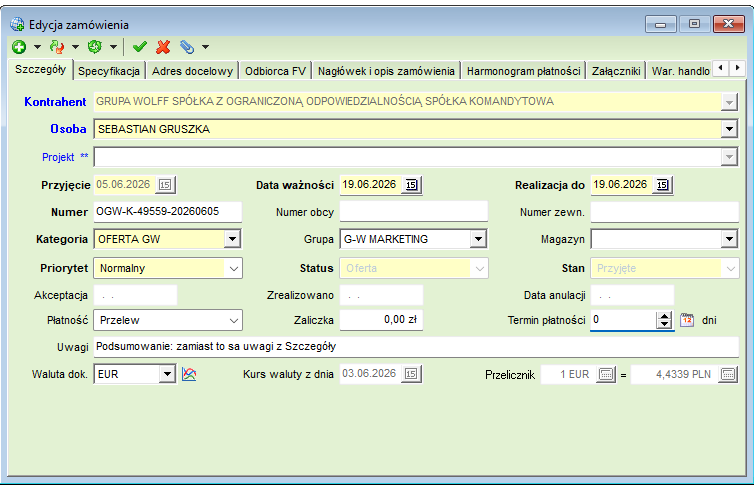The width and height of the screenshot is (754, 485).
Task: Open the dropdown arrow beside the green plus icon
Action: tap(37, 47)
